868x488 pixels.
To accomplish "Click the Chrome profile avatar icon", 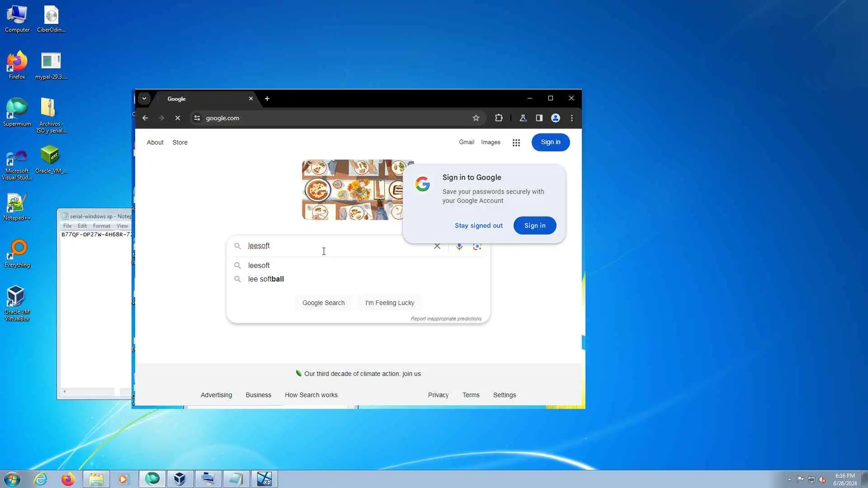I will point(556,118).
